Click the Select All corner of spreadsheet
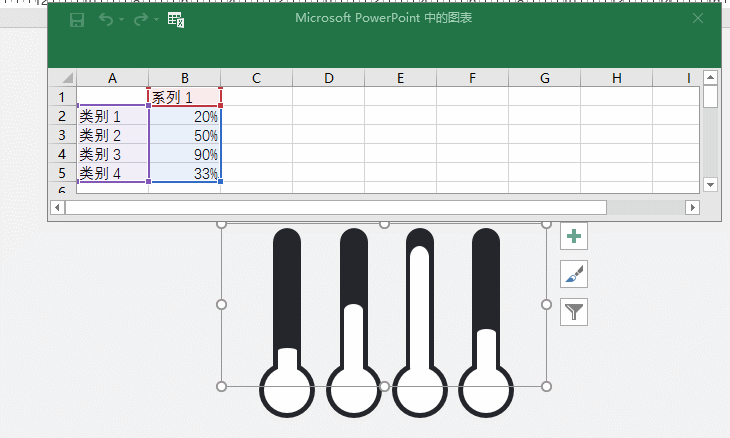The image size is (730, 438). [x=62, y=78]
